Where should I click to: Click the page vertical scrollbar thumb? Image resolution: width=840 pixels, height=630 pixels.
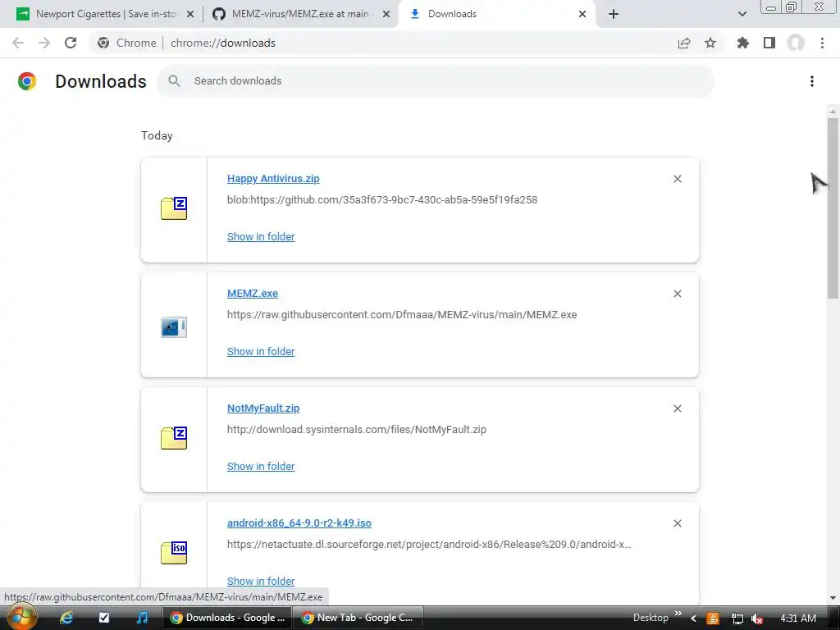[833, 208]
